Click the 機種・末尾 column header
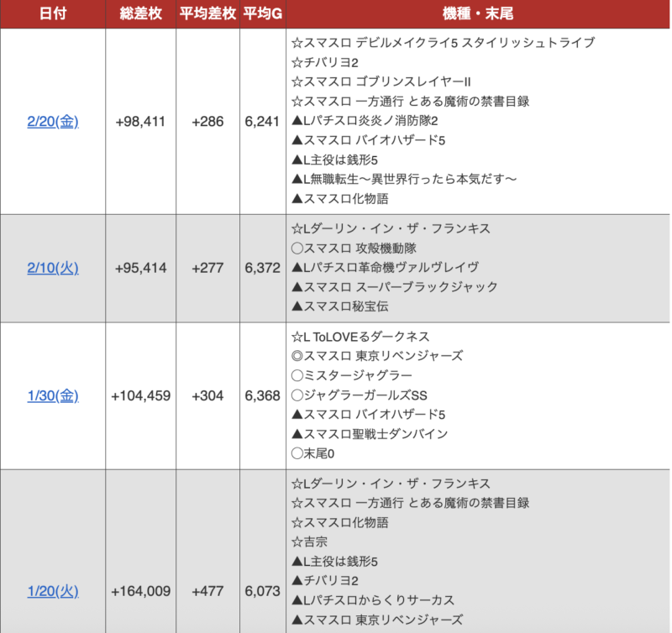 [478, 14]
